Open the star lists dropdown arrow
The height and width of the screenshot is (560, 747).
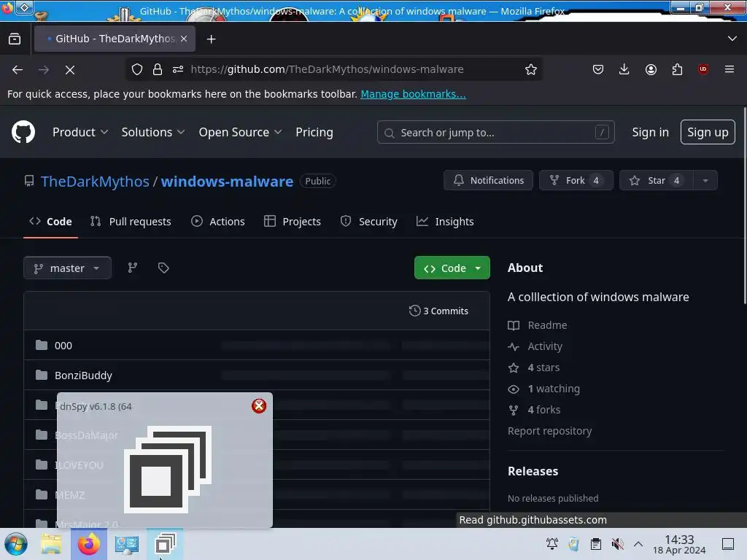pos(705,180)
